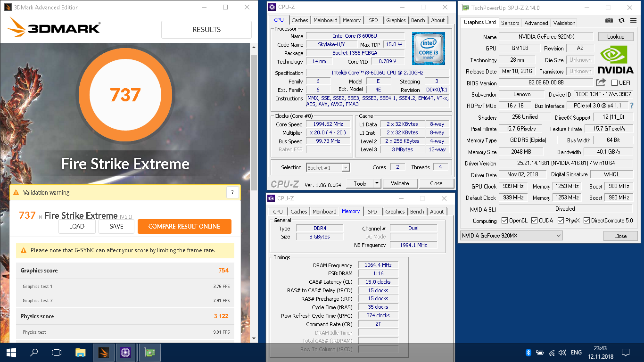
Task: Click the G-SYNC frame rate warning message
Action: click(x=125, y=250)
